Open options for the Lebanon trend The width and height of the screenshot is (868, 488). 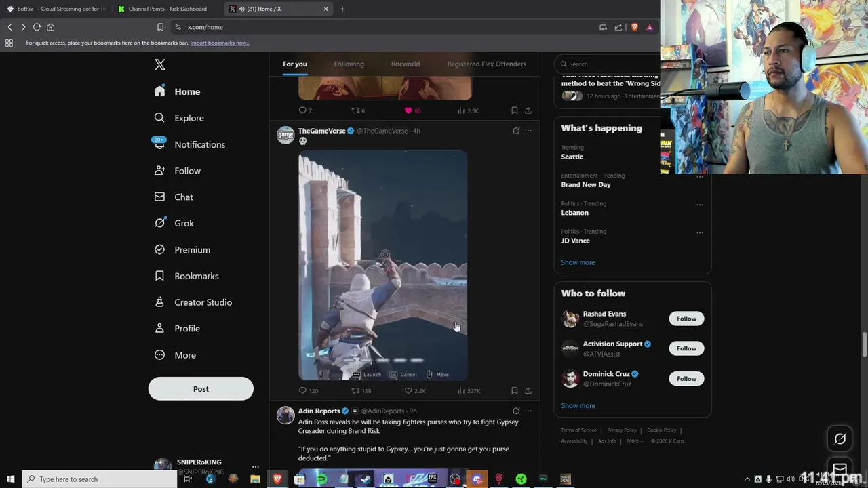(700, 205)
